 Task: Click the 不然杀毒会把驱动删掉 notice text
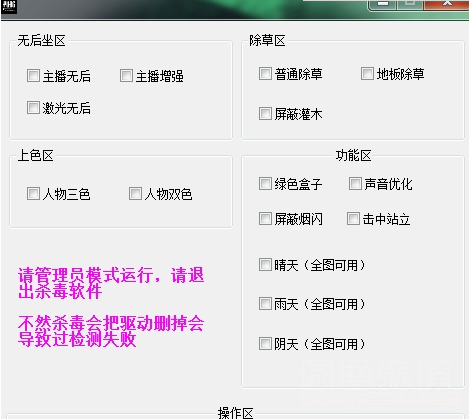pos(111,331)
